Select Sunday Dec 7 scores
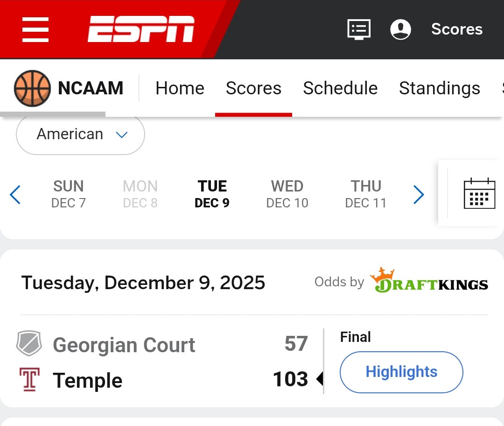504x426 pixels. pyautogui.click(x=69, y=194)
